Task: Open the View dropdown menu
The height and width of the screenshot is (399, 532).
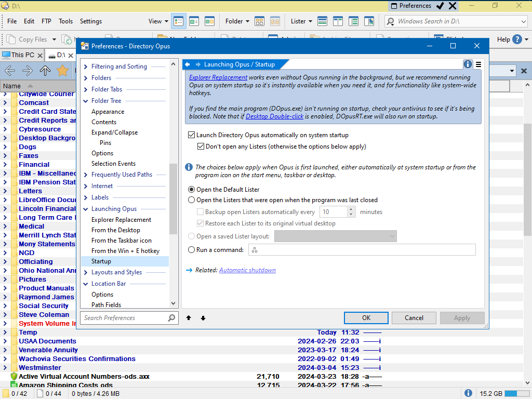Action: pyautogui.click(x=158, y=21)
